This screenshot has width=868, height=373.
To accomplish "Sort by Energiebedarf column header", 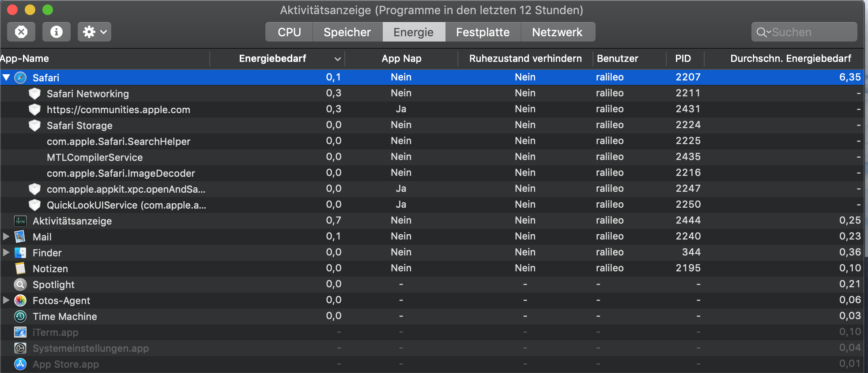I will pyautogui.click(x=272, y=59).
